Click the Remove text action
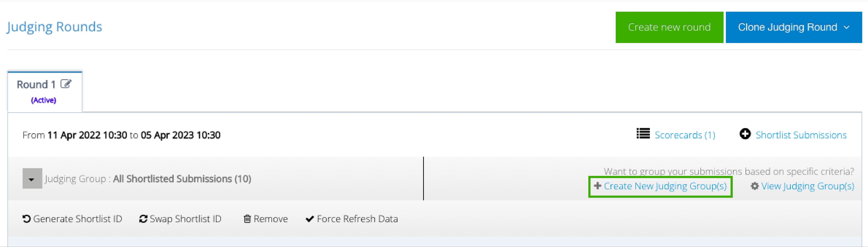 (x=271, y=219)
